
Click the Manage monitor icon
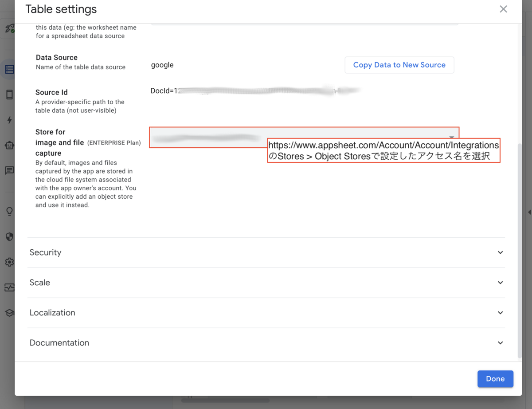tap(9, 287)
